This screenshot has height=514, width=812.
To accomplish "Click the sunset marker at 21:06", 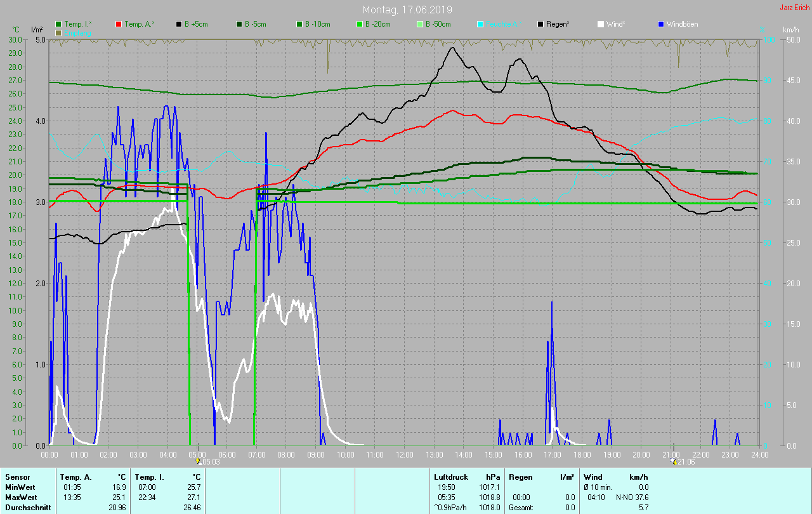I will tap(674, 461).
